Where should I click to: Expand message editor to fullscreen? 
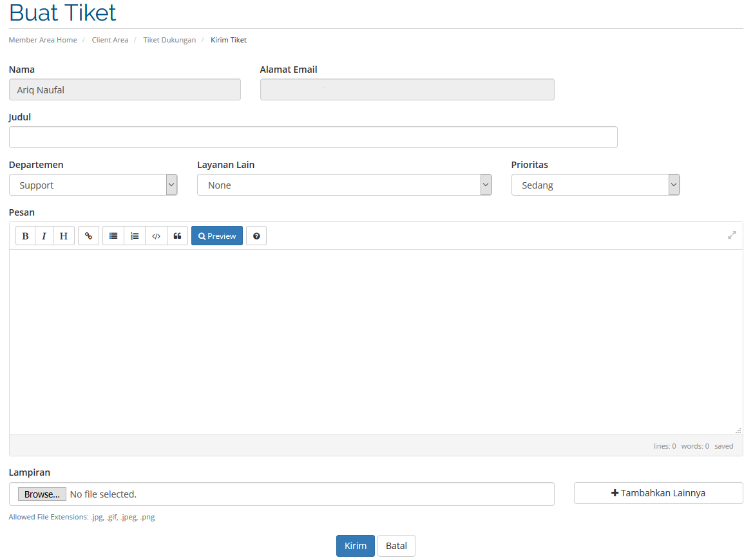[x=732, y=236]
